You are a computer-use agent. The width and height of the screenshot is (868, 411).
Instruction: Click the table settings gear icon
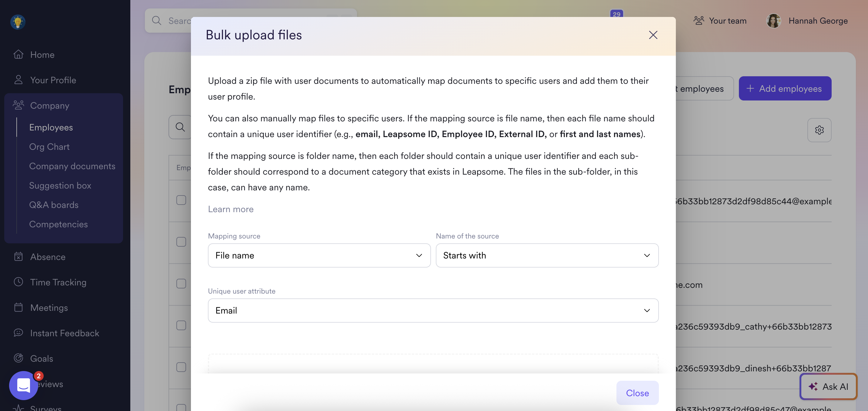pos(819,130)
